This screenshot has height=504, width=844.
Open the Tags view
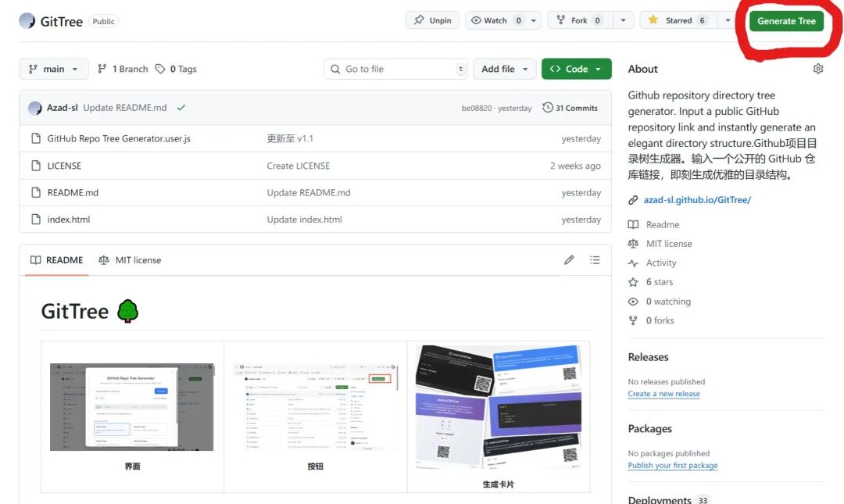point(177,69)
